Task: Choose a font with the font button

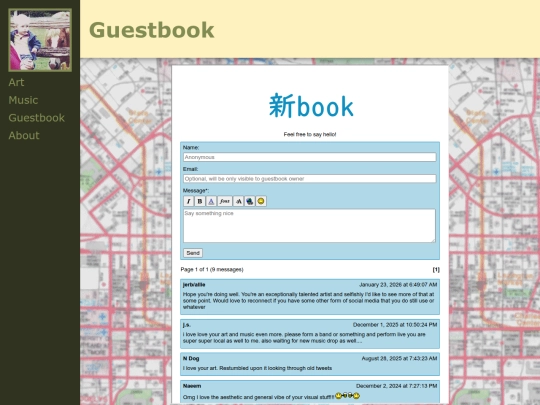Action: [225, 201]
